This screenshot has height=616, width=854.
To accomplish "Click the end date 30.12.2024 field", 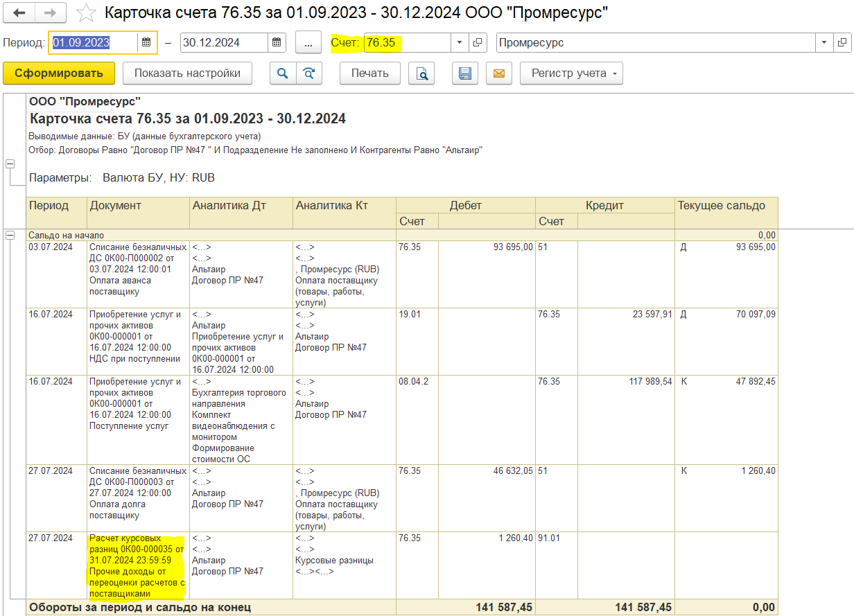I will tap(225, 42).
